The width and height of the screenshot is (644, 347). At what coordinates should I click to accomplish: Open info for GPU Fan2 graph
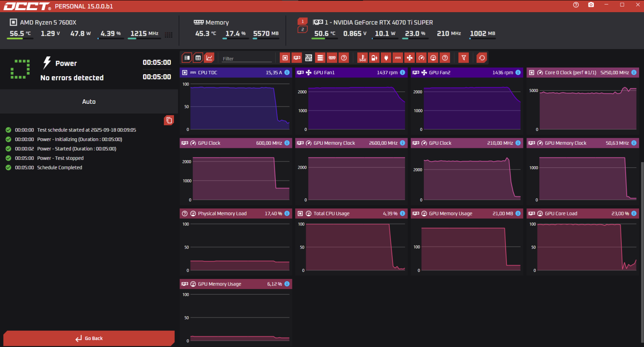pyautogui.click(x=518, y=73)
